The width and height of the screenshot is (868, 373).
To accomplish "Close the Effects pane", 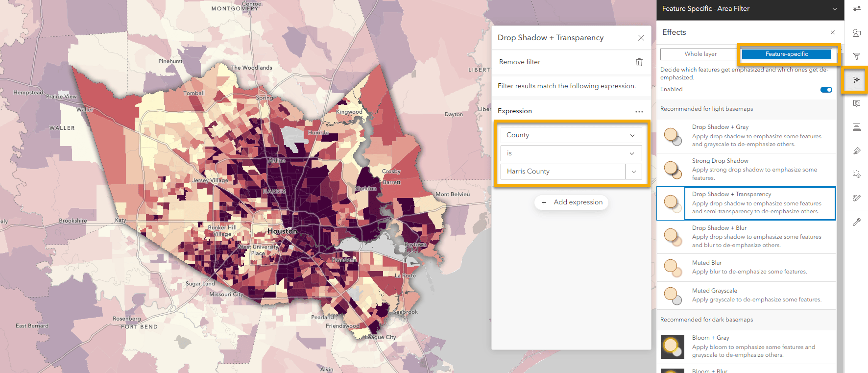I will click(833, 32).
